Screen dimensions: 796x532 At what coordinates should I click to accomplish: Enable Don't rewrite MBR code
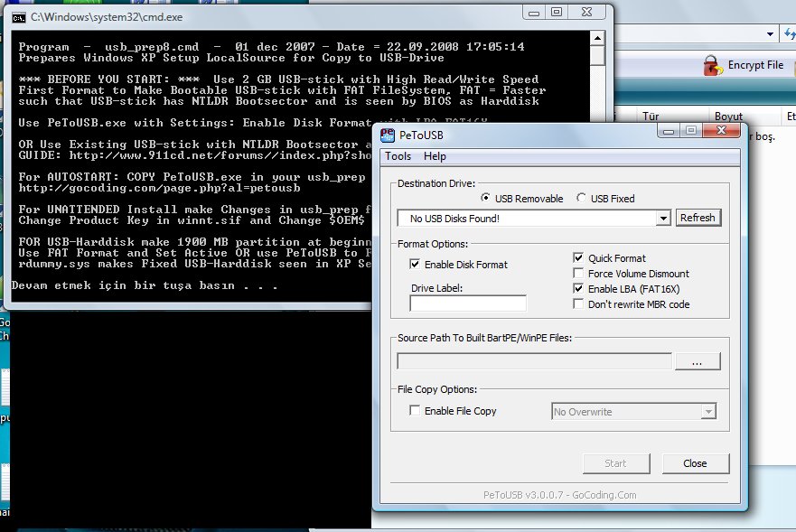(x=578, y=303)
